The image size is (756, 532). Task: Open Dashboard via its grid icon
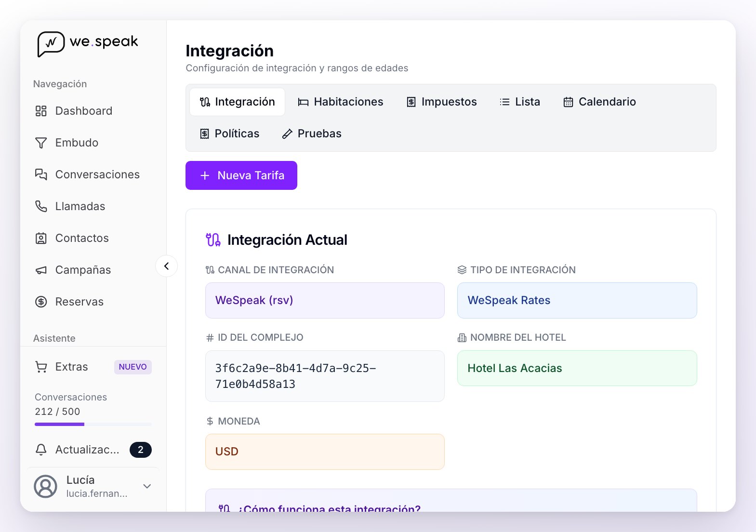pos(41,111)
